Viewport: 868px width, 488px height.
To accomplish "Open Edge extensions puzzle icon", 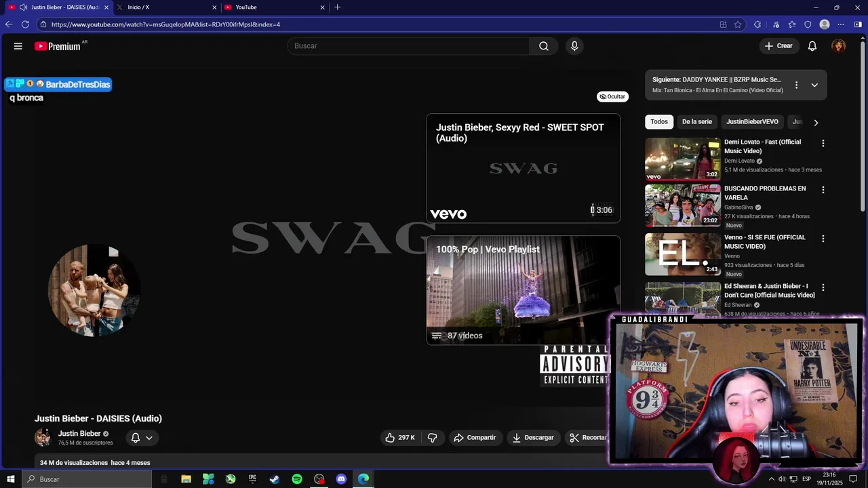I will coord(757,24).
